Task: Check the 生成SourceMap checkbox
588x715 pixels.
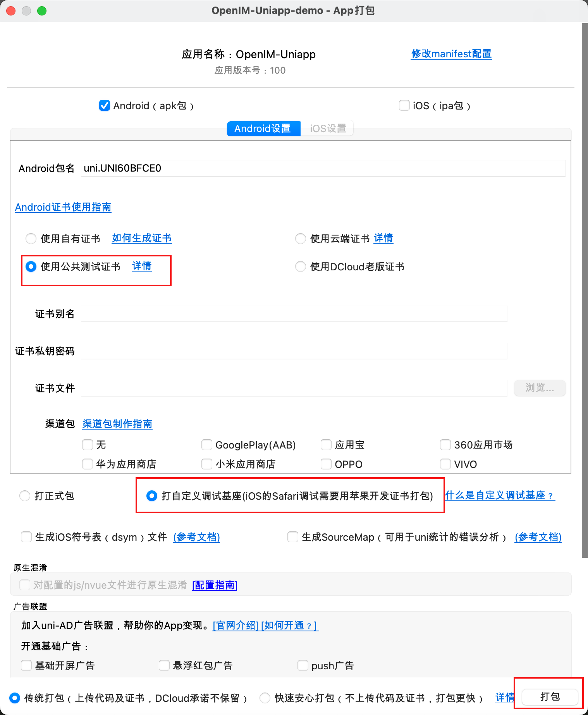Action: point(293,537)
